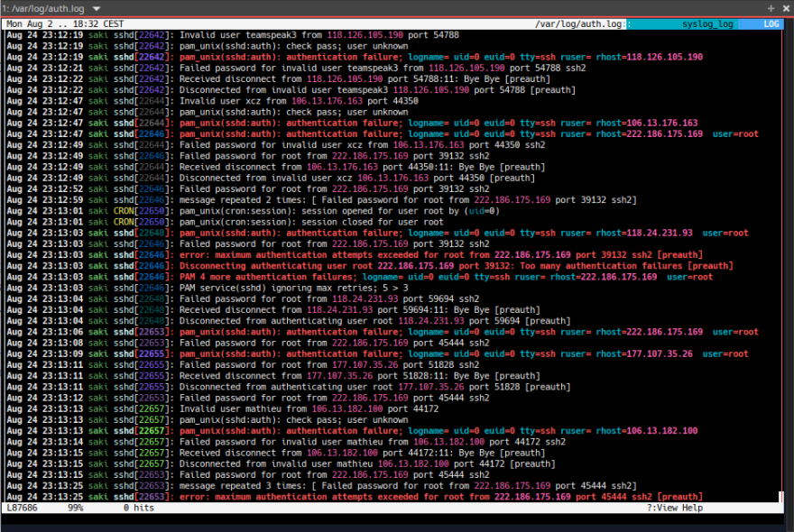The height and width of the screenshot is (532, 794).
Task: Select line 'Received disconnect from 177.107.35.26 port 51828:11'
Action: tap(273, 376)
